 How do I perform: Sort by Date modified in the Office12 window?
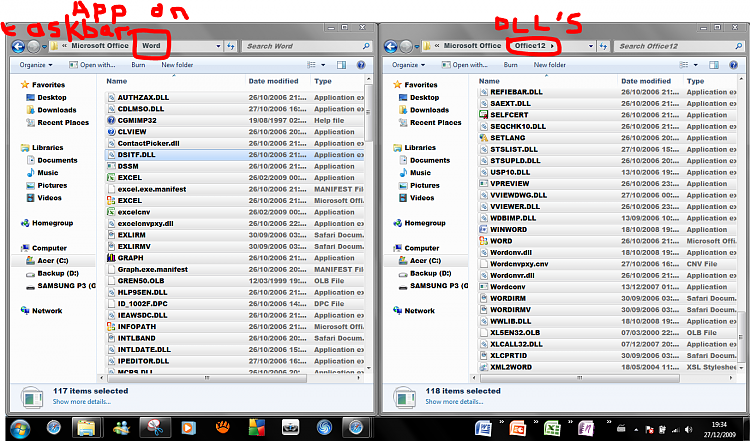tap(646, 81)
